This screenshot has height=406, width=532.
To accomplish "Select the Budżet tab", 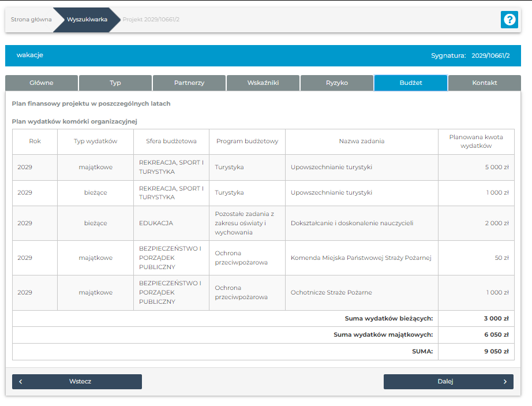I will point(411,83).
